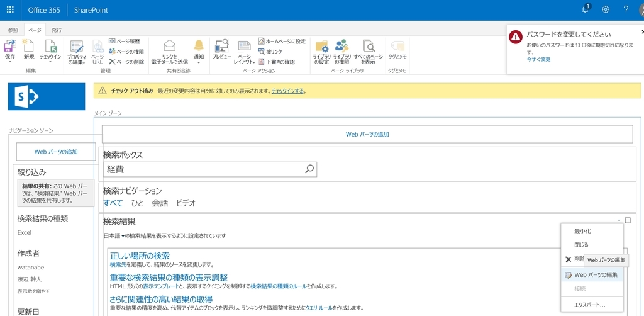The image size is (644, 316).
Task: Click the ページURL icon
Action: [x=97, y=47]
